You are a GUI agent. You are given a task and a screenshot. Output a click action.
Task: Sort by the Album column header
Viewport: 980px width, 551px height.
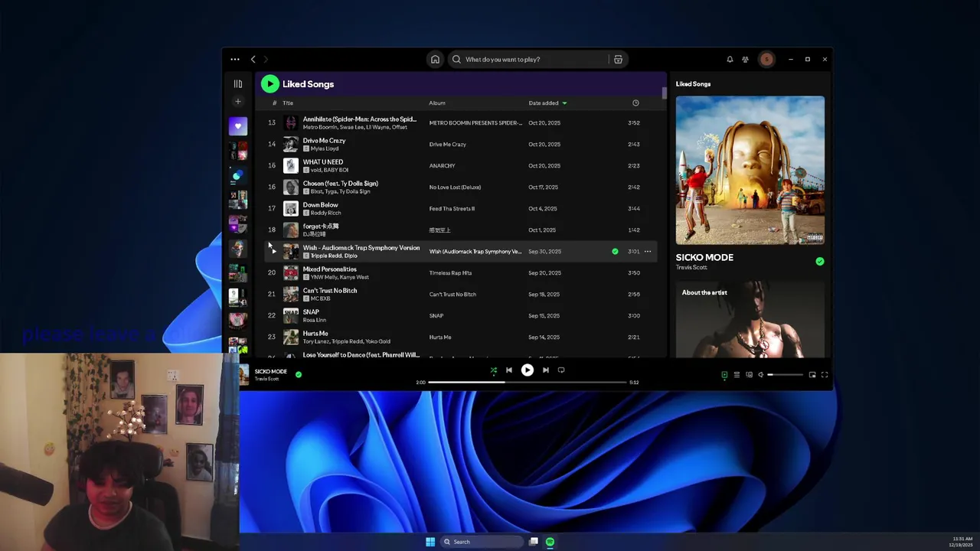(437, 103)
